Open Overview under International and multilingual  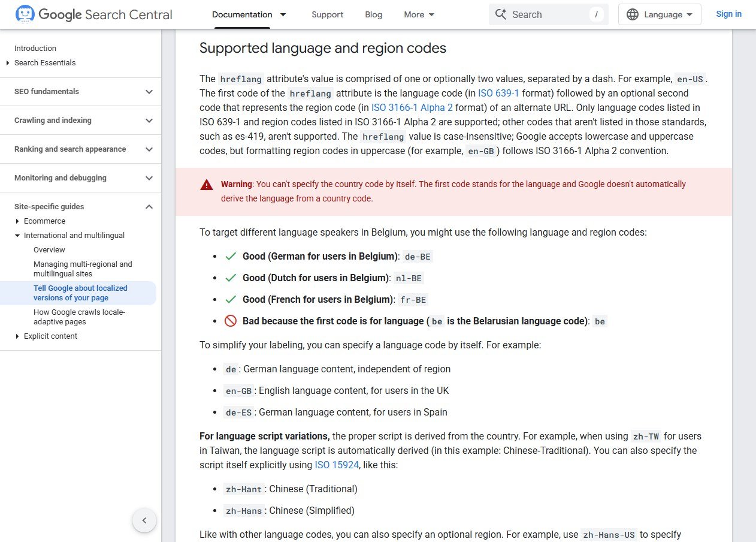[49, 250]
